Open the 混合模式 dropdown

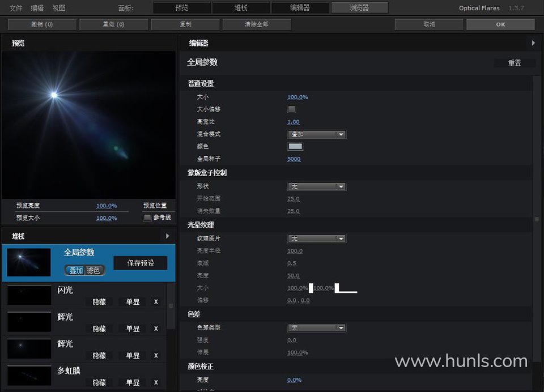pyautogui.click(x=317, y=134)
